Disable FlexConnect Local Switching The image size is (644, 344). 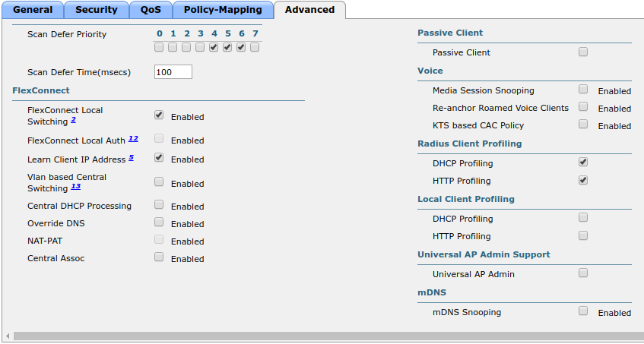point(159,115)
